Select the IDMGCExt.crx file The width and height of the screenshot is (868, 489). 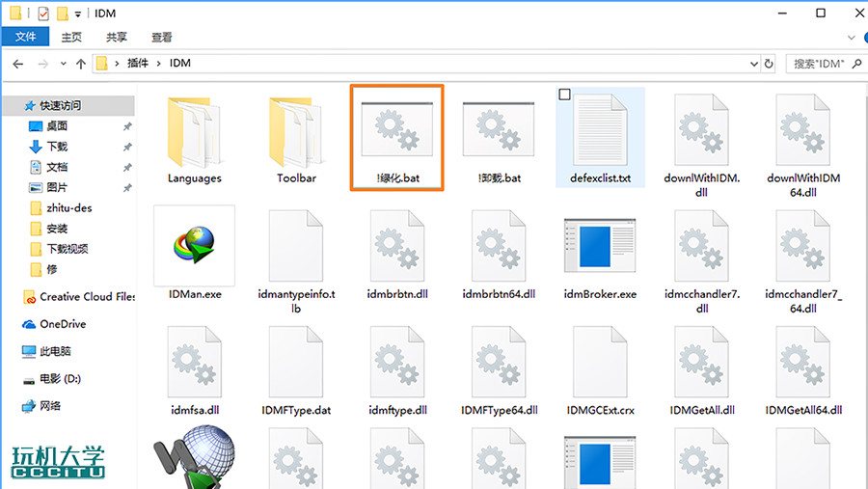click(600, 367)
